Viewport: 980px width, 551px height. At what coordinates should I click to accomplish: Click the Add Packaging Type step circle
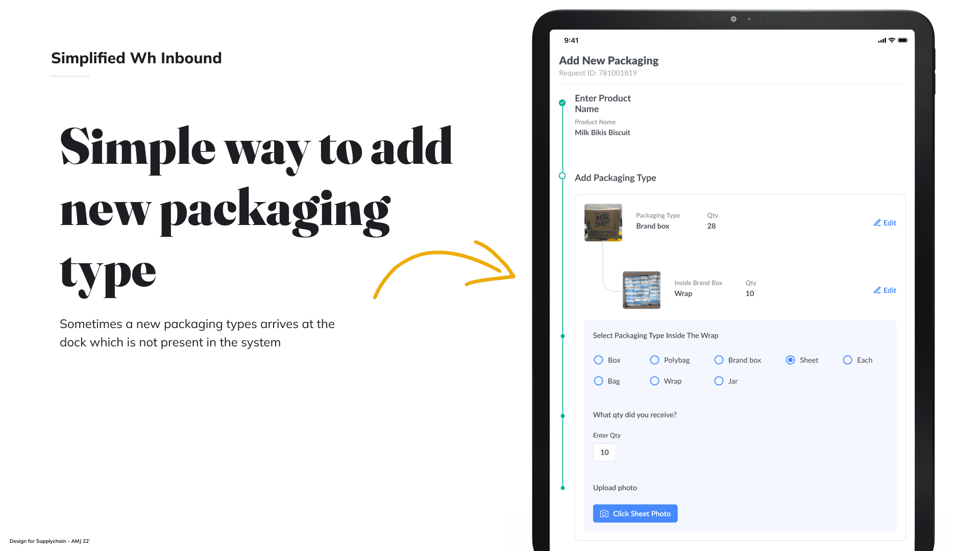click(562, 176)
